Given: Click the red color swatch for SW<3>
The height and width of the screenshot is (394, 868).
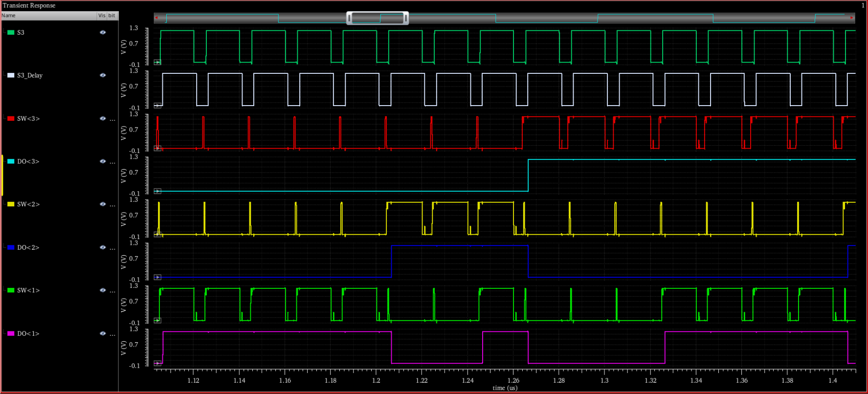Looking at the screenshot, I should point(11,118).
